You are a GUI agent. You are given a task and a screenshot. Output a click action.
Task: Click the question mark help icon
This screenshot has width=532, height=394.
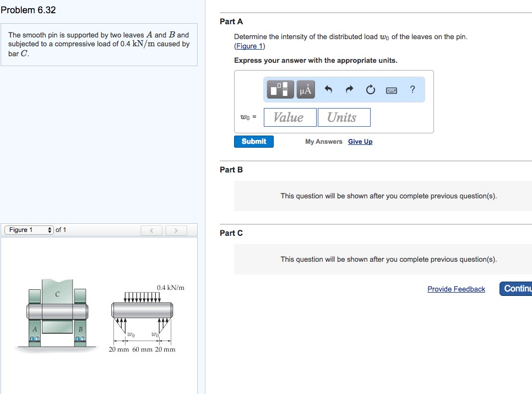pyautogui.click(x=412, y=89)
